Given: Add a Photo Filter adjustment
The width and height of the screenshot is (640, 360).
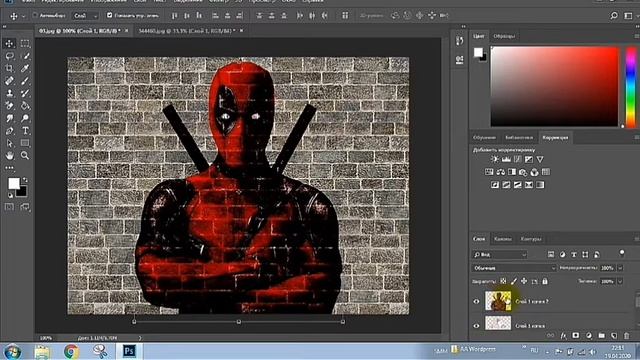Looking at the screenshot, I should tap(523, 172).
